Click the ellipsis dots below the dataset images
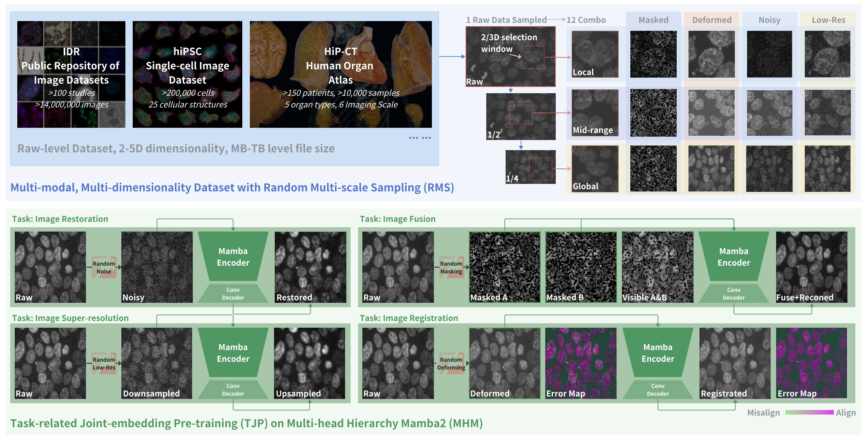Image resolution: width=868 pixels, height=442 pixels. click(x=420, y=138)
